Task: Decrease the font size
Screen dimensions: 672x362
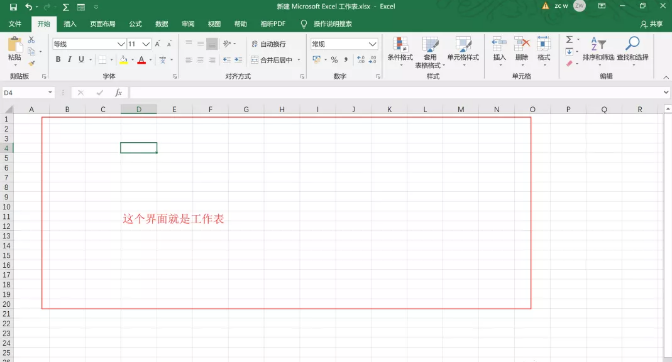Action: tap(169, 44)
